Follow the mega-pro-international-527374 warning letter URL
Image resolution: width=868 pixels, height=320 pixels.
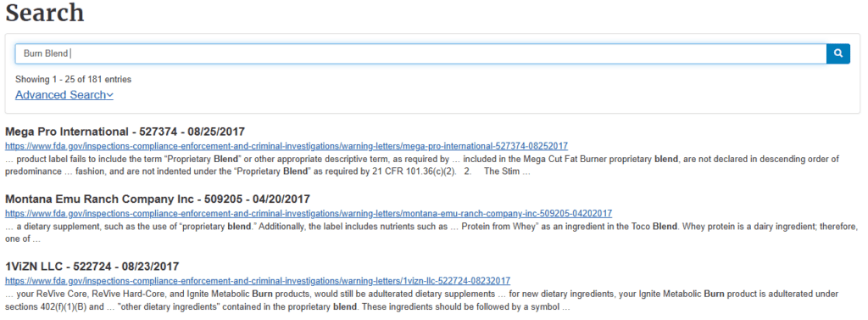tap(287, 146)
